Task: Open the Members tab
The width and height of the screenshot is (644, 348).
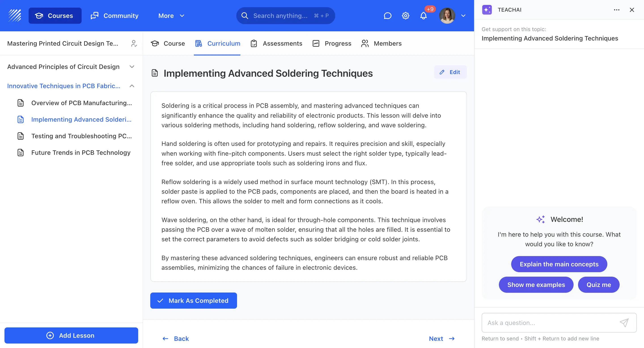Action: tap(381, 43)
